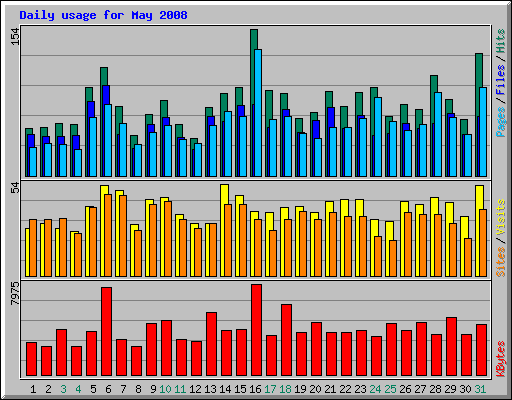
Task: Click day 16 on the x-axis
Action: (x=255, y=389)
